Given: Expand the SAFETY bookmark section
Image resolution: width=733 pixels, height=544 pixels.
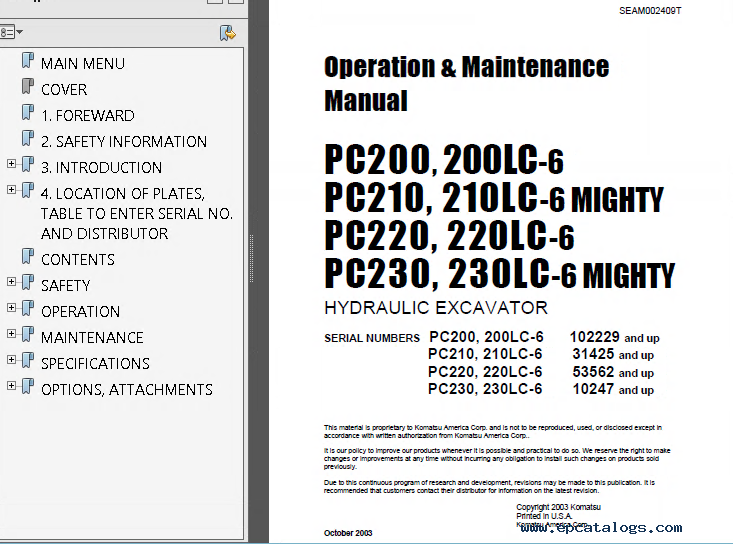Looking at the screenshot, I should [x=12, y=281].
